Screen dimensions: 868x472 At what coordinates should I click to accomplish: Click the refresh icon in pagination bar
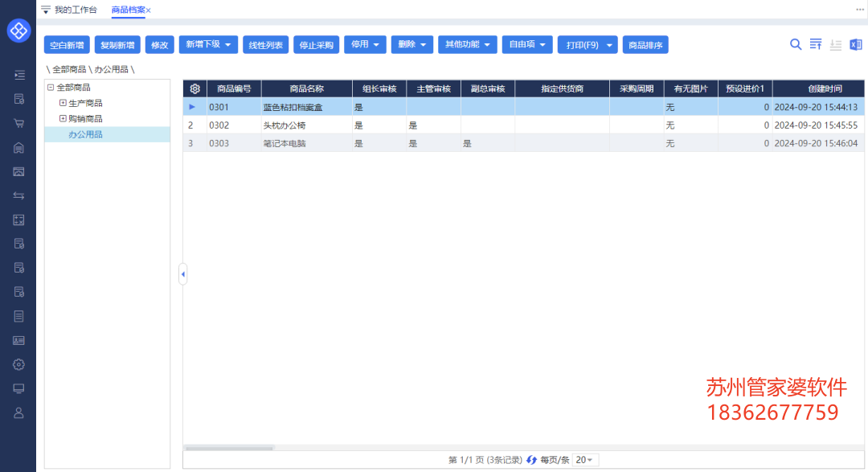click(x=531, y=460)
